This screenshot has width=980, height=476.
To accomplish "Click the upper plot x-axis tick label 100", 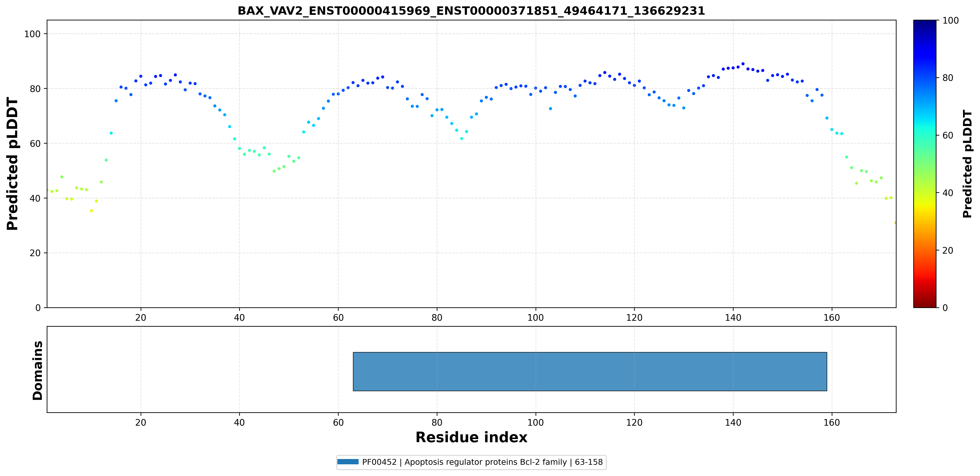I will coord(536,317).
